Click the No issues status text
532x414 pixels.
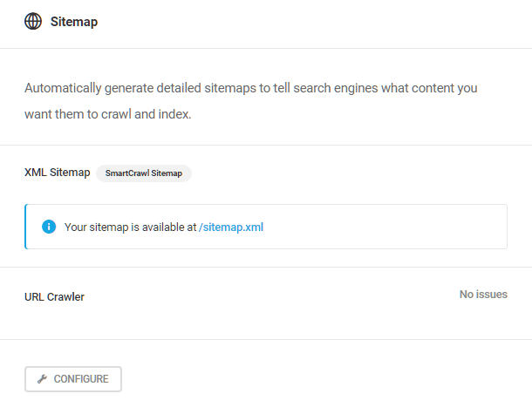483,295
